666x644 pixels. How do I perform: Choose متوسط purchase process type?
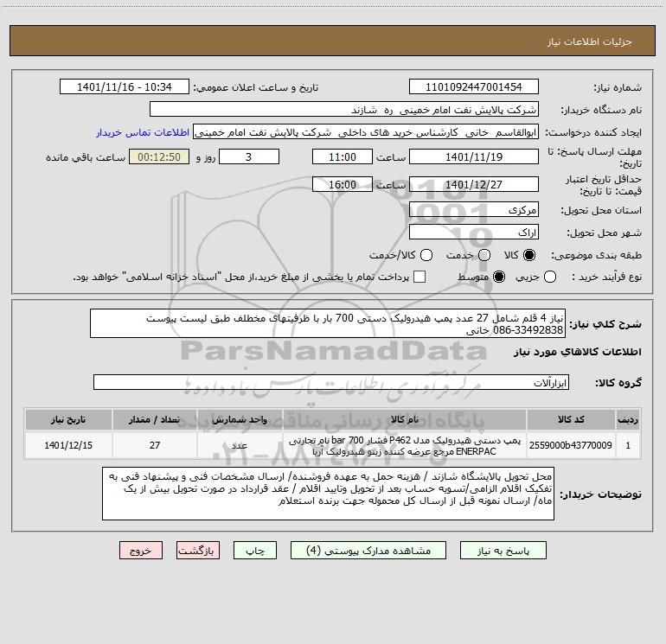pos(499,277)
